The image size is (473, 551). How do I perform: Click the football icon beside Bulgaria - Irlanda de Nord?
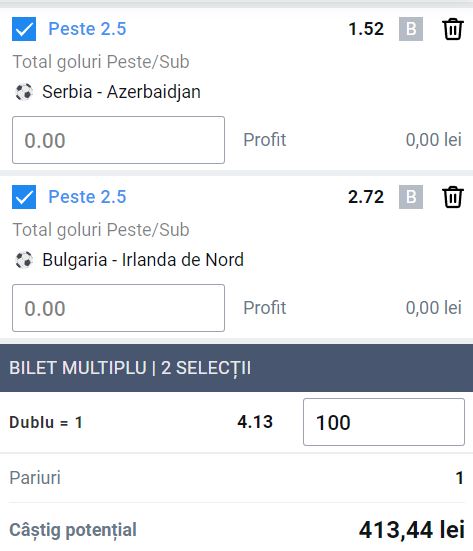pos(24,260)
